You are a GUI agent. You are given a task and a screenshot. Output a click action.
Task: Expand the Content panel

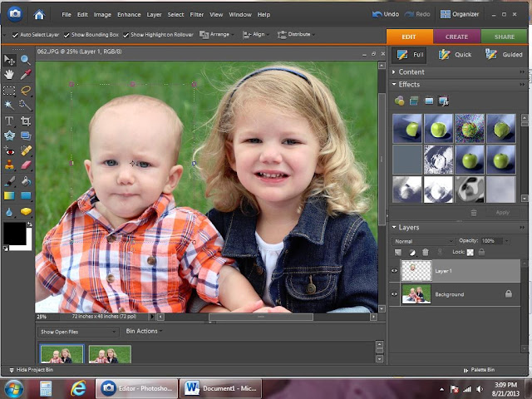pos(411,72)
